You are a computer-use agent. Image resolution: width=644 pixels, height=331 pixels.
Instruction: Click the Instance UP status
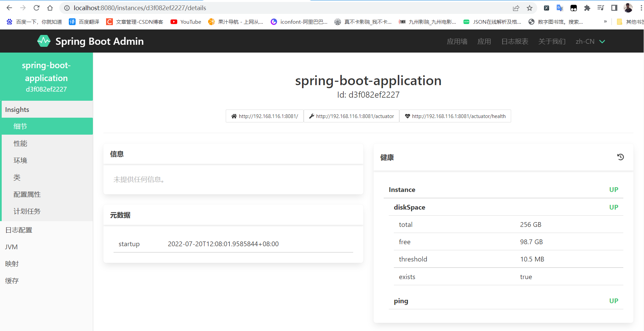614,190
